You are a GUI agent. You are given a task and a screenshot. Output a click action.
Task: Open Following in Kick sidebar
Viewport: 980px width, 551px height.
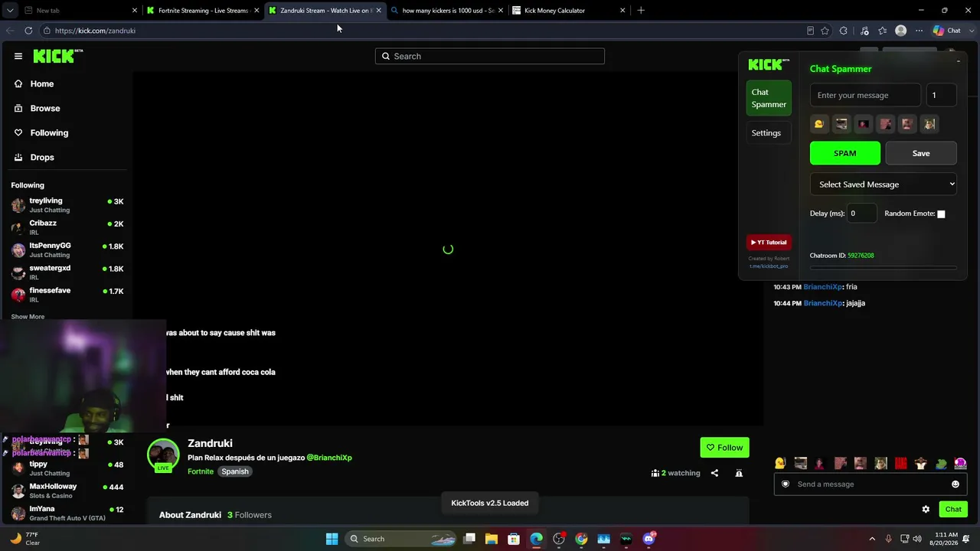(x=49, y=133)
